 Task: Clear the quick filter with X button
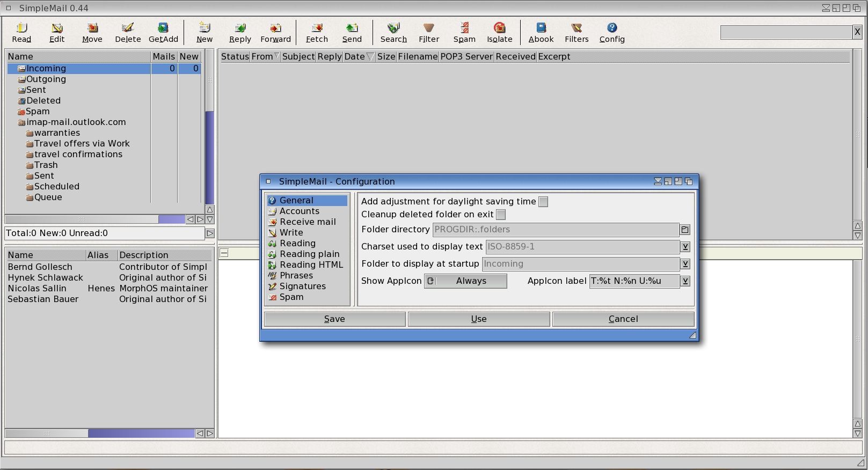pos(857,32)
